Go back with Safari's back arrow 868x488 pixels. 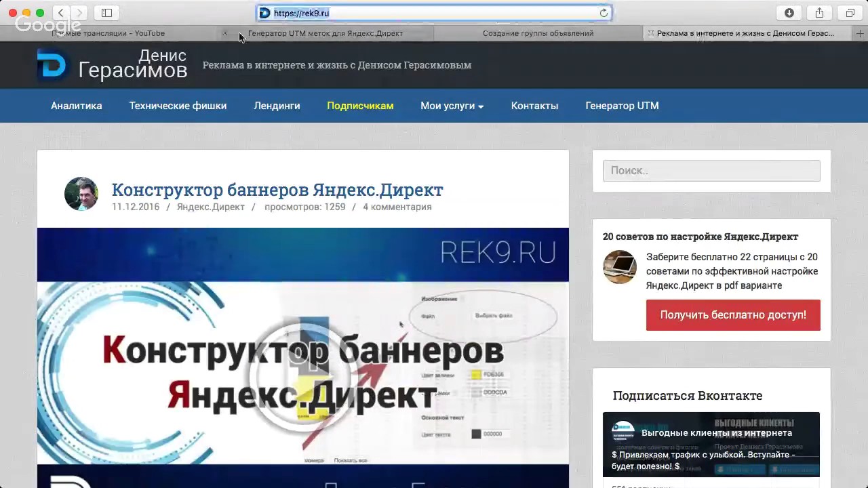[61, 13]
